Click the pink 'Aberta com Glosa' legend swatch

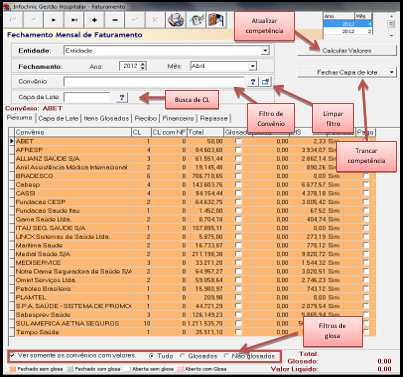(180, 369)
